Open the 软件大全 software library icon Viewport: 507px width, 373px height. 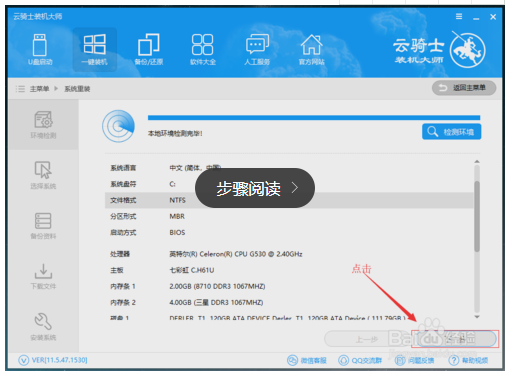[203, 49]
